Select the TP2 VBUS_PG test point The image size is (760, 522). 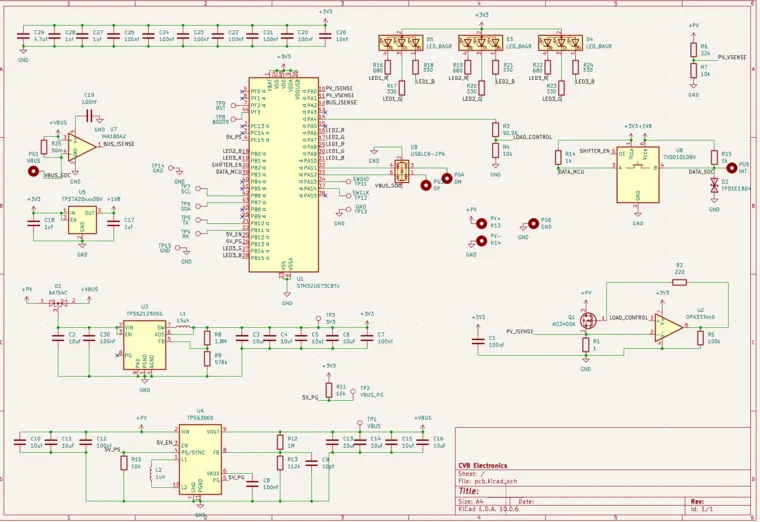(353, 391)
